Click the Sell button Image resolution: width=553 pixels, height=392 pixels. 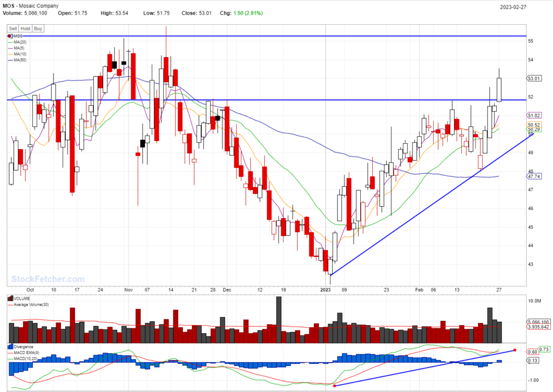13,29
